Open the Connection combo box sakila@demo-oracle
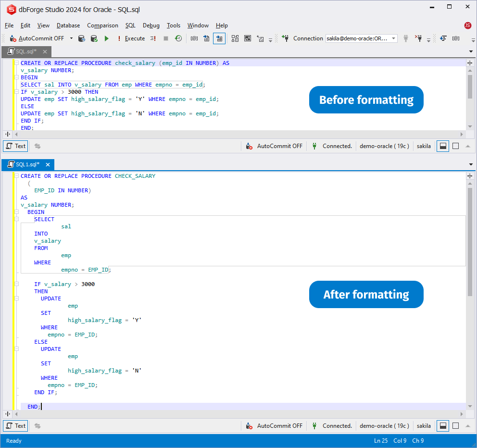Viewport: 477px width, 448px height. tap(362, 38)
